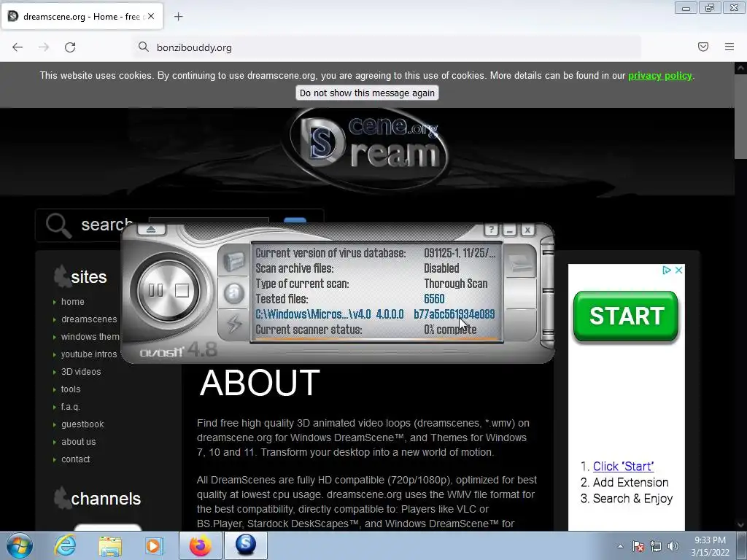Click the site search magnifier icon
The height and width of the screenshot is (560, 747).
(x=58, y=225)
